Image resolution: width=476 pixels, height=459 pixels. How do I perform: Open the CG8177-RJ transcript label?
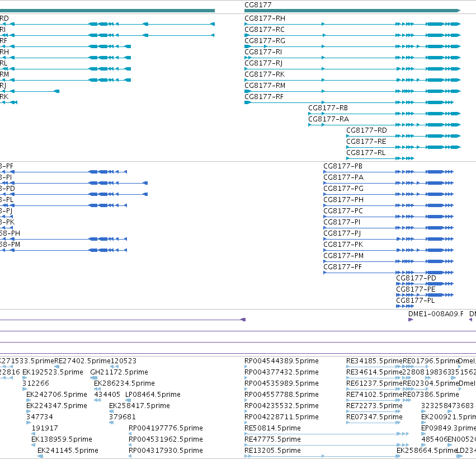[263, 63]
